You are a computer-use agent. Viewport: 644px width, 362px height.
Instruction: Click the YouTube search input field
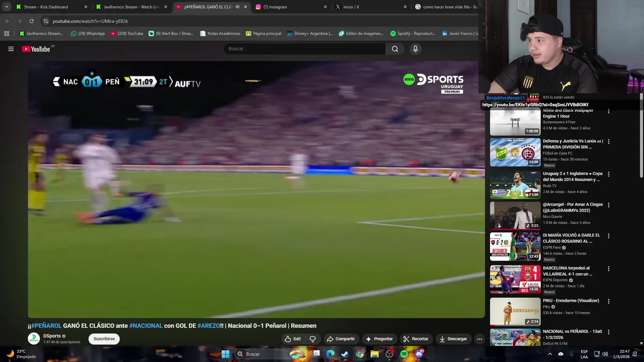click(x=304, y=49)
